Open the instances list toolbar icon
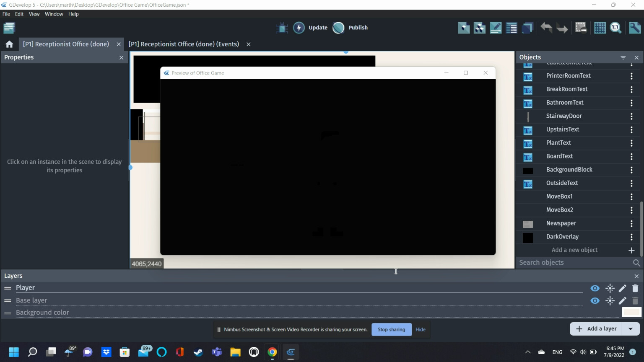Viewport: 644px width, 362px height. (512, 28)
